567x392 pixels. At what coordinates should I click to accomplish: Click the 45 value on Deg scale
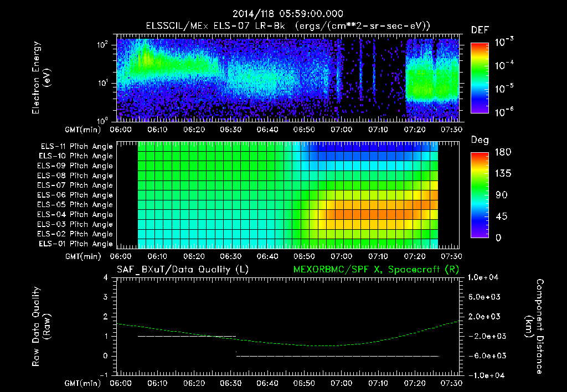pyautogui.click(x=501, y=216)
